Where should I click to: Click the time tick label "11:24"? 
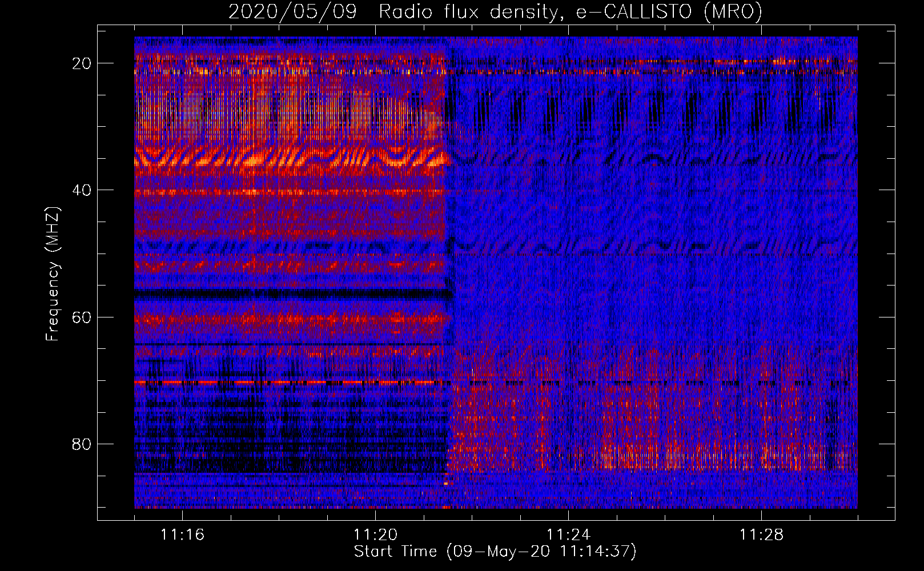point(568,535)
